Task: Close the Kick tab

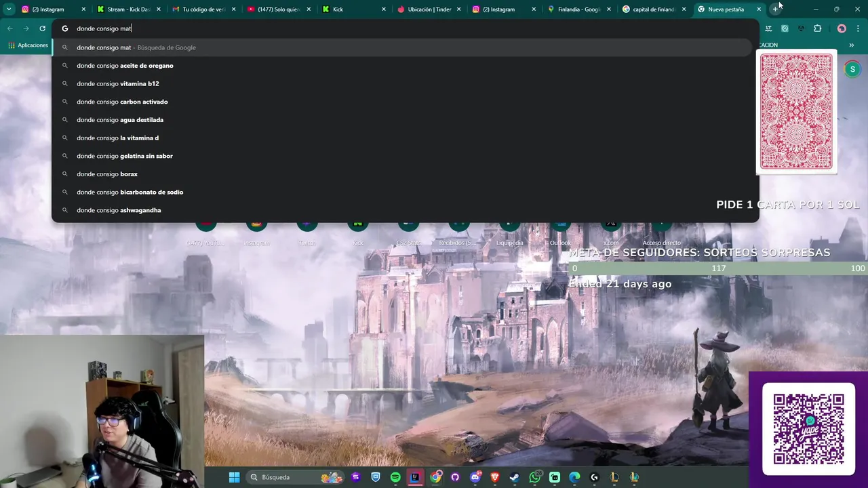Action: tap(383, 9)
